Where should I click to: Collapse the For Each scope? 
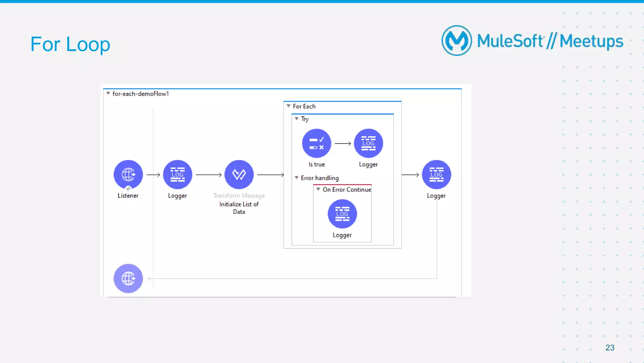click(288, 106)
